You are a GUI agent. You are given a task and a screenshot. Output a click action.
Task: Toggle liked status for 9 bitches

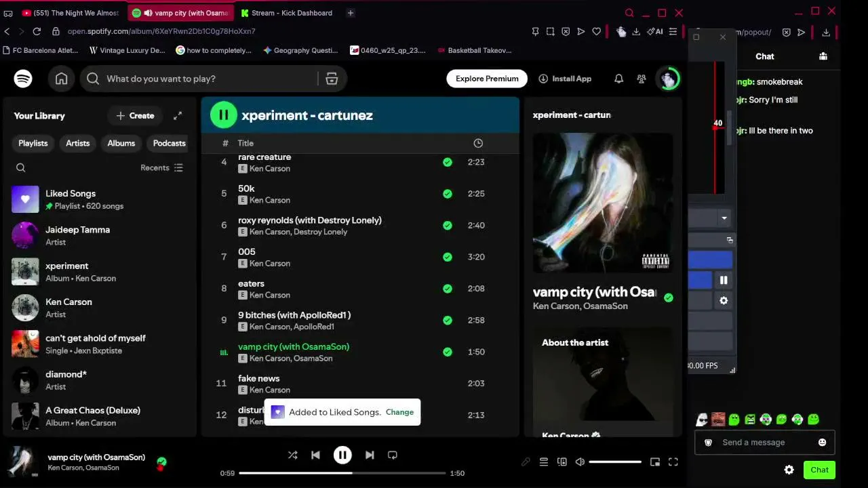(x=448, y=321)
